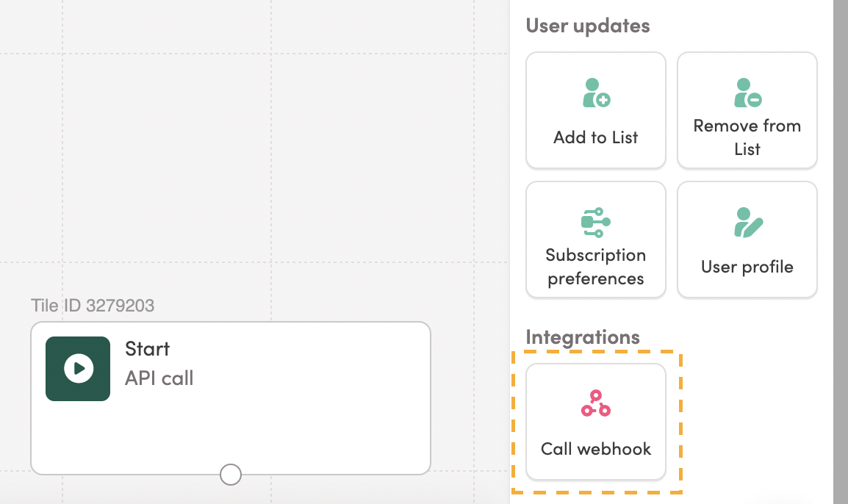Click the Start title text

(147, 349)
